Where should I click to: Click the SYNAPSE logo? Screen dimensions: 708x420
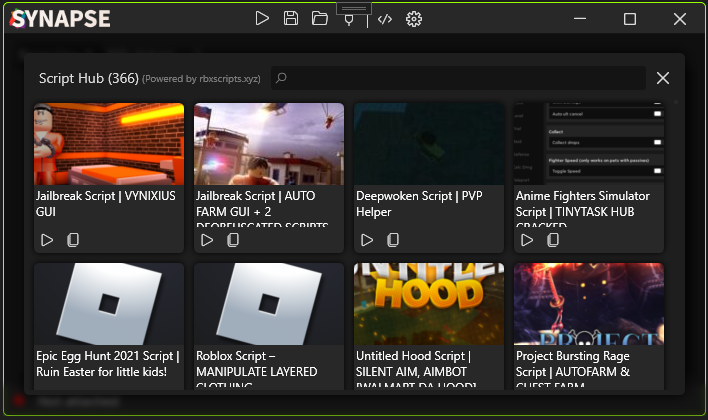point(61,19)
